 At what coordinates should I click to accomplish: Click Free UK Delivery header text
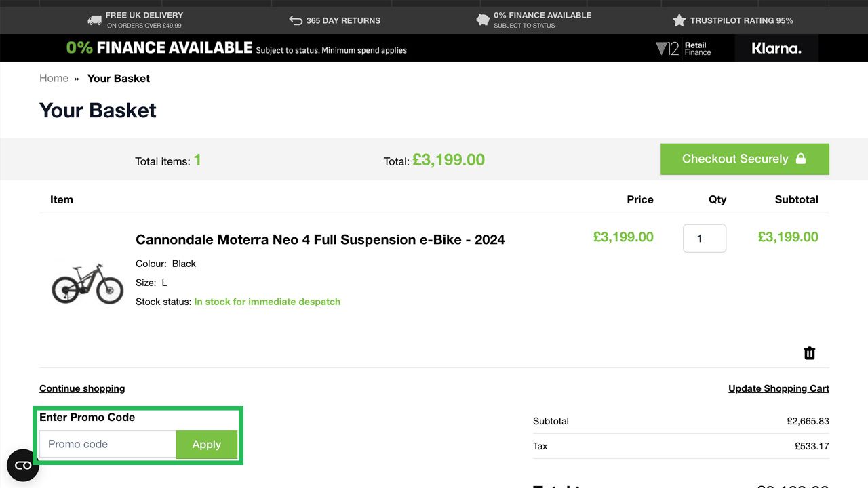click(144, 15)
